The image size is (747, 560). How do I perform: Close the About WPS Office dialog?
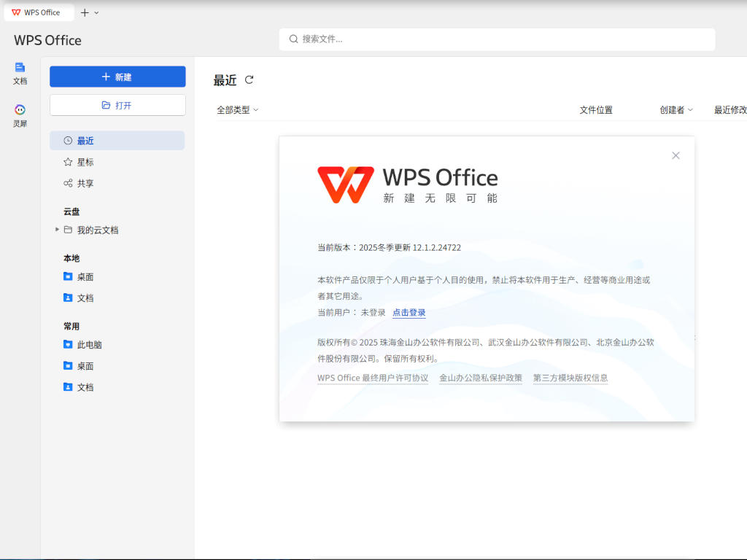tap(676, 155)
